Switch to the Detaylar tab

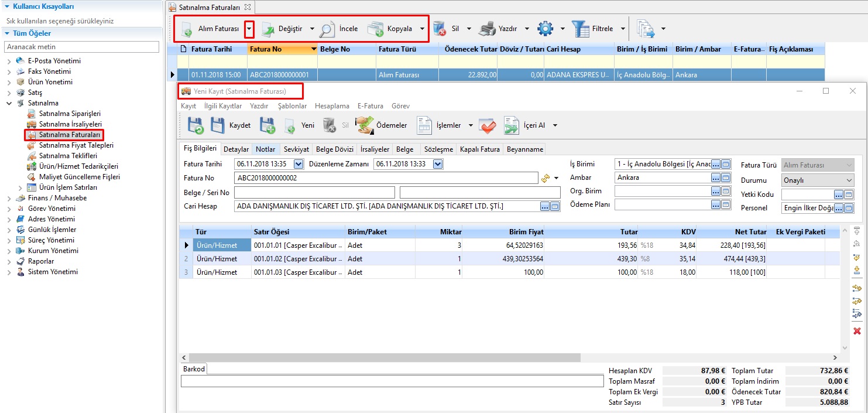pyautogui.click(x=236, y=149)
